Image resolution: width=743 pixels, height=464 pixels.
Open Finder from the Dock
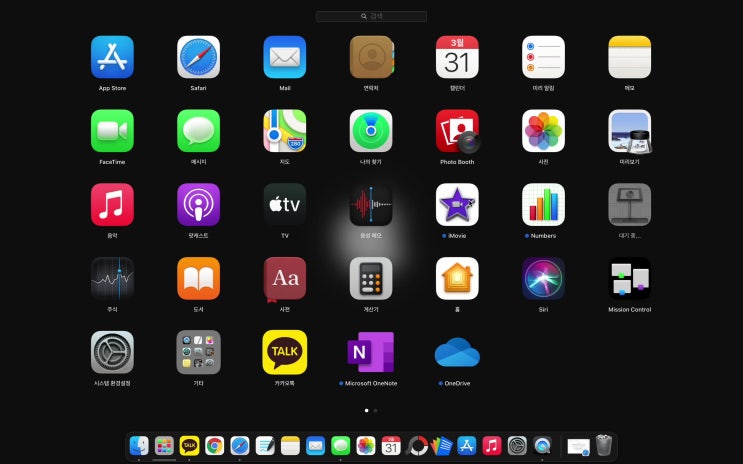pos(139,446)
